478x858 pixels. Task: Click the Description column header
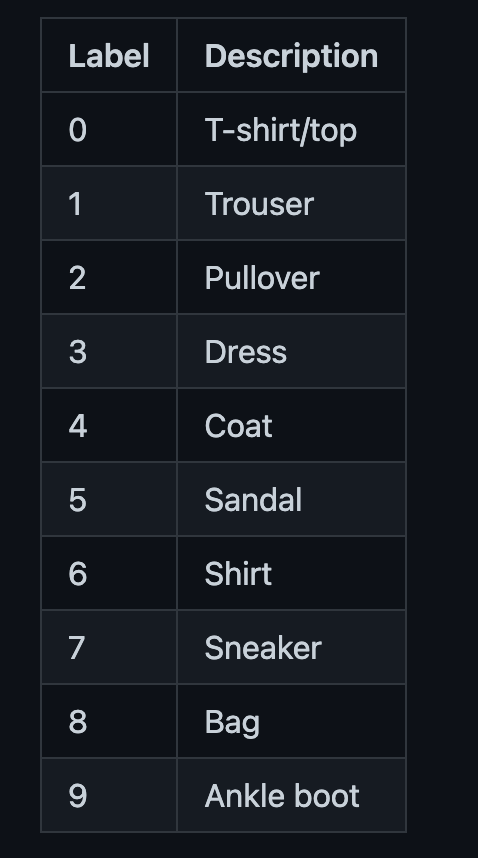pyautogui.click(x=292, y=55)
